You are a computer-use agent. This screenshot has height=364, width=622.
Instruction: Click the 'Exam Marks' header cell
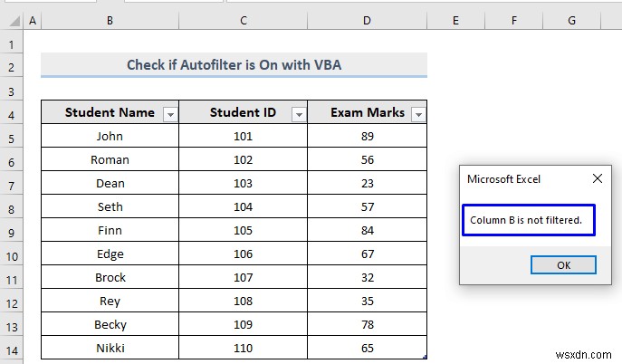tap(367, 112)
